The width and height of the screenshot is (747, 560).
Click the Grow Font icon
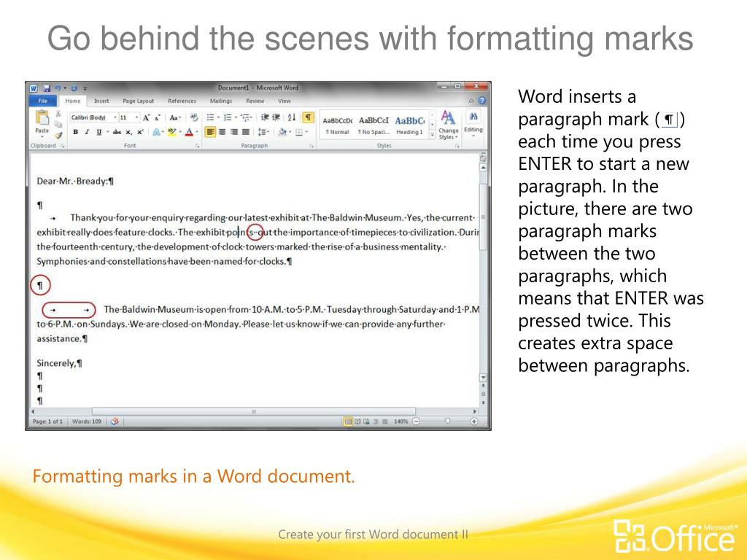click(x=146, y=117)
